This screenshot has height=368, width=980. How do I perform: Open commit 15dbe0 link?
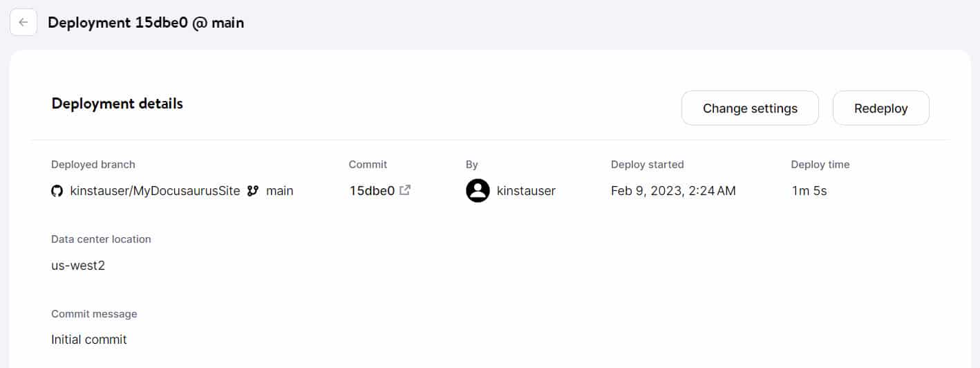(x=372, y=191)
